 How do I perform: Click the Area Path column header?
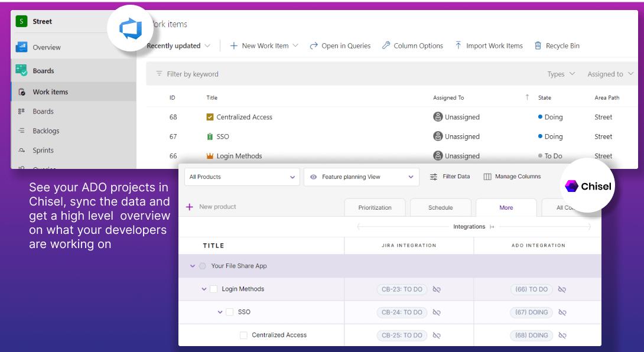point(607,98)
